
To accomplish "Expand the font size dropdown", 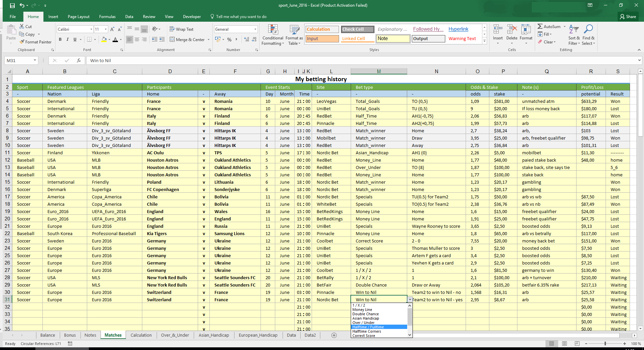I will tap(106, 29).
